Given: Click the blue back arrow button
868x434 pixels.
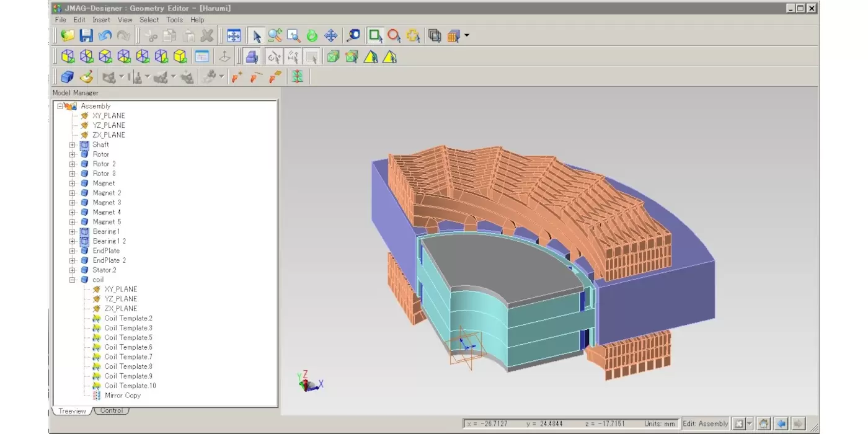Looking at the screenshot, I should tap(781, 423).
